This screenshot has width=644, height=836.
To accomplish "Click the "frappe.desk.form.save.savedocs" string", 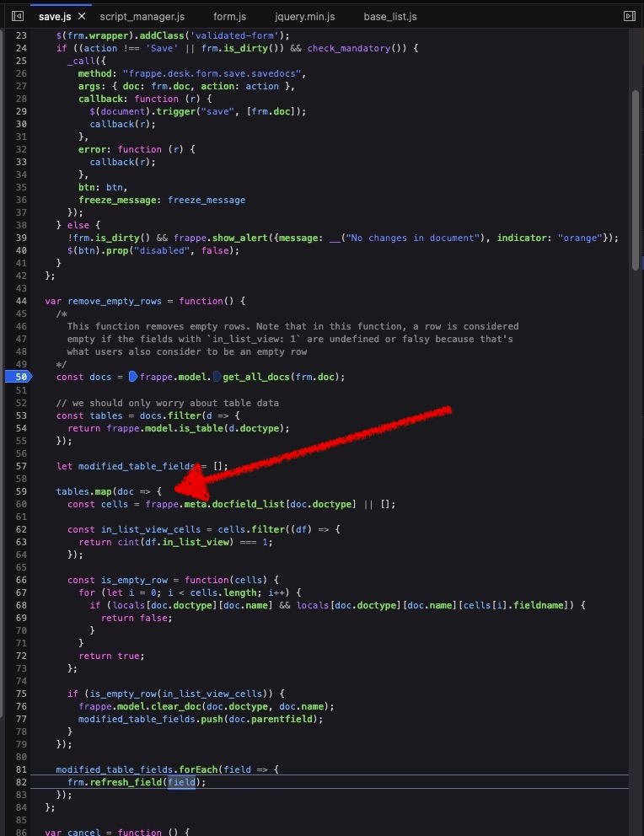I will (214, 73).
